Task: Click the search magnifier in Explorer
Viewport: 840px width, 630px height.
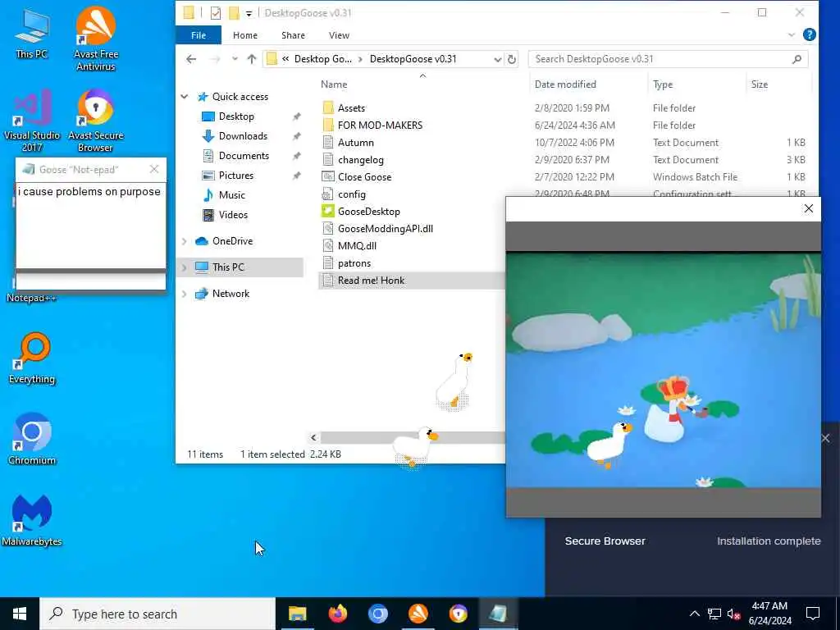Action: (797, 59)
